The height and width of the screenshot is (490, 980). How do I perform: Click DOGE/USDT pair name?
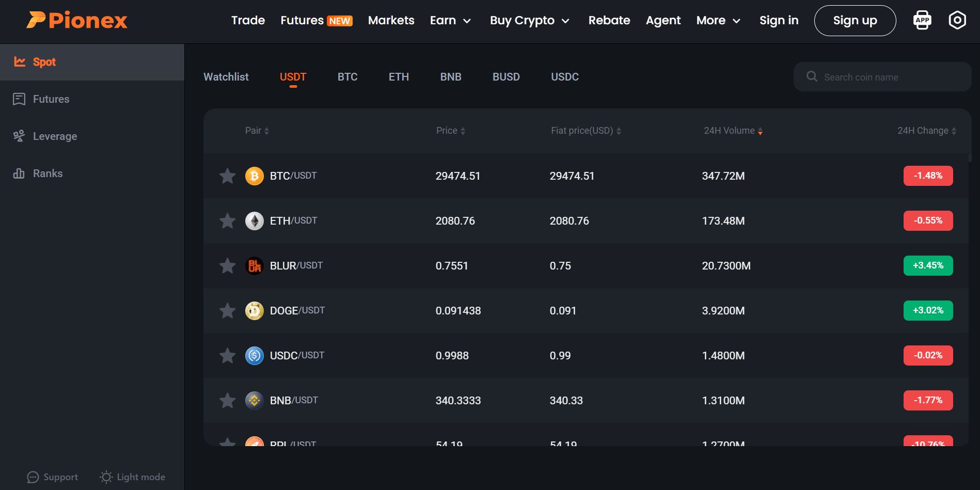pos(297,311)
